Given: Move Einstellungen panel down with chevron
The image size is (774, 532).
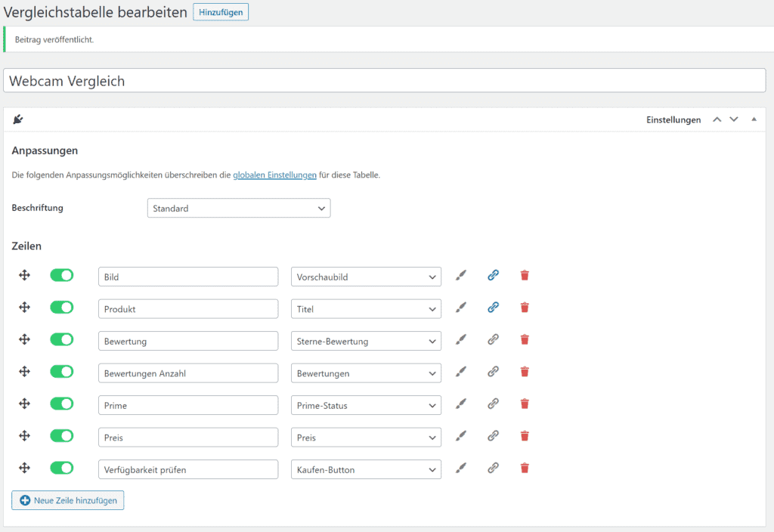Looking at the screenshot, I should tap(734, 119).
